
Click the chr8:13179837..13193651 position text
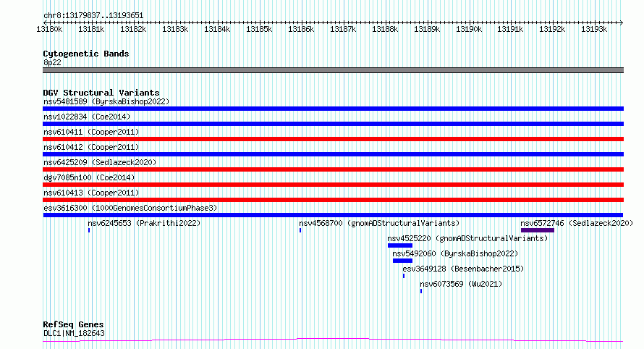tap(93, 16)
